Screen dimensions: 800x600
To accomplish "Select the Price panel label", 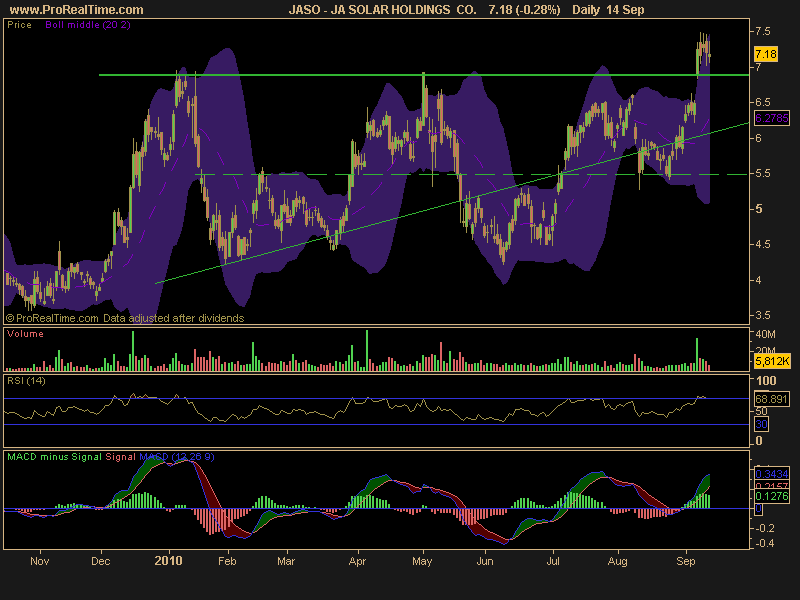I will [19, 25].
